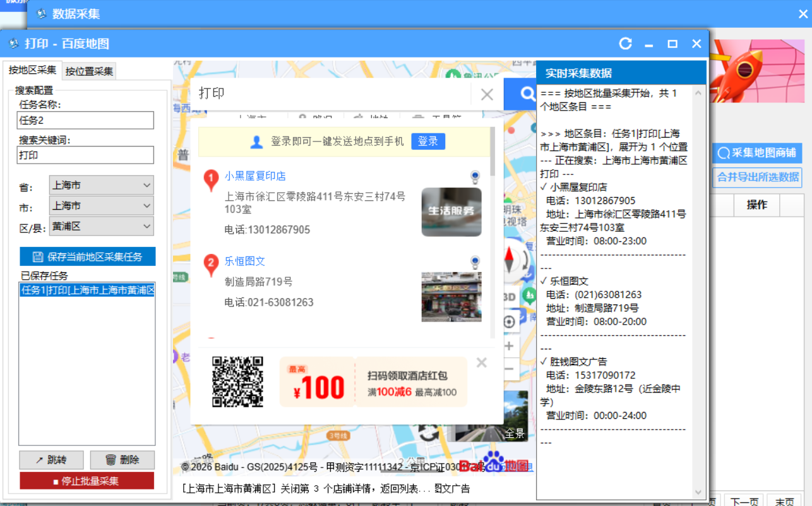The width and height of the screenshot is (812, 506).
Task: Clear the map search box with the X
Action: [x=487, y=94]
